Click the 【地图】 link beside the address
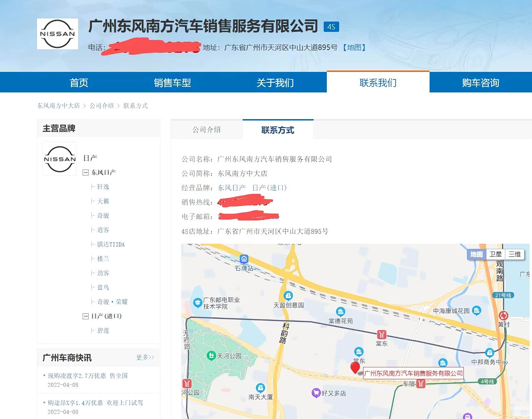This screenshot has width=532, height=419. [x=354, y=48]
